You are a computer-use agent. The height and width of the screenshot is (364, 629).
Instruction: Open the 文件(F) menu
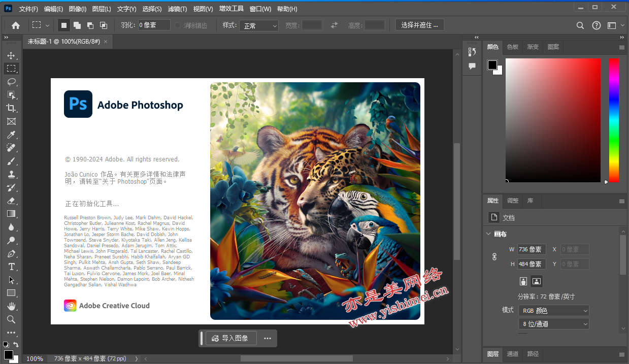tap(28, 9)
